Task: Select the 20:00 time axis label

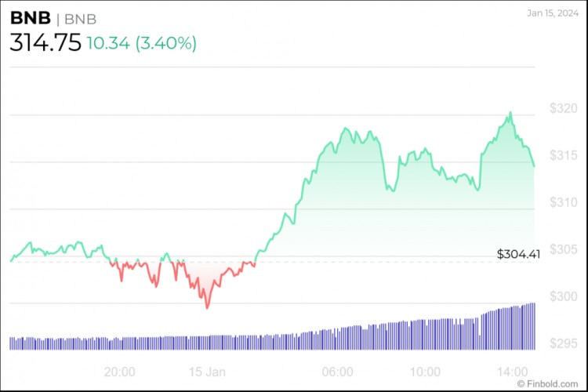Action: tap(120, 371)
